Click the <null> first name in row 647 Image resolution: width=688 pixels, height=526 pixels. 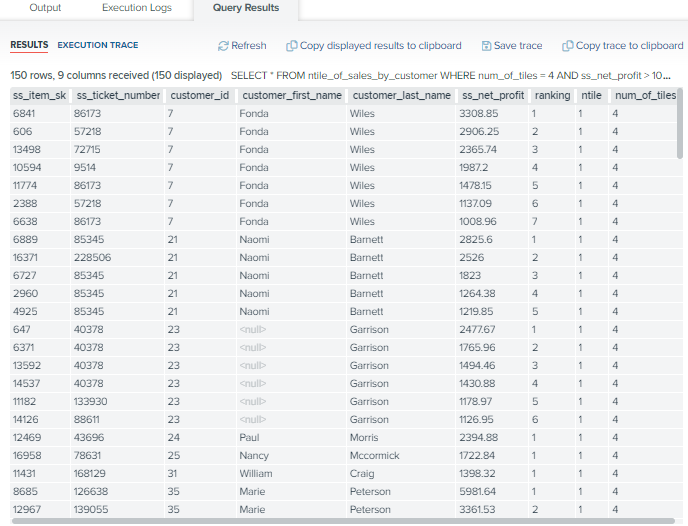coord(253,329)
